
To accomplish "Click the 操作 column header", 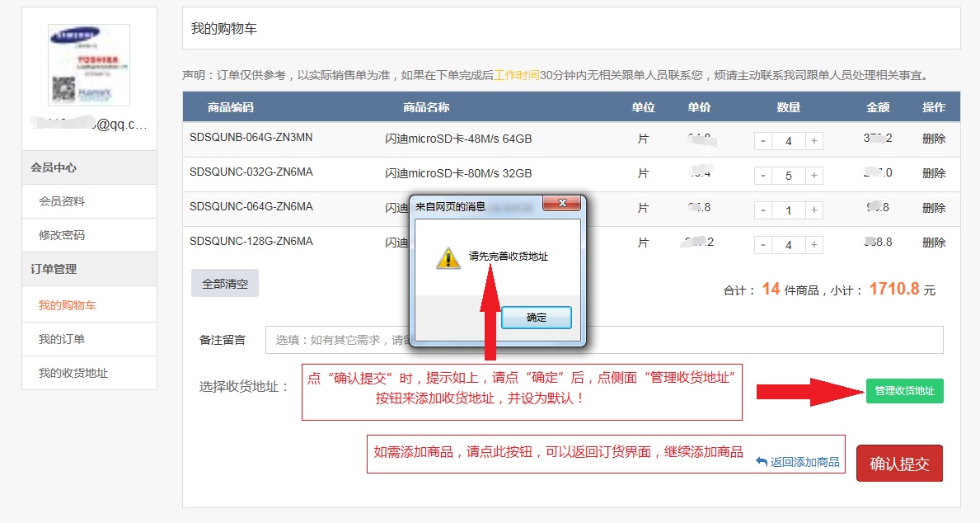I will (934, 107).
